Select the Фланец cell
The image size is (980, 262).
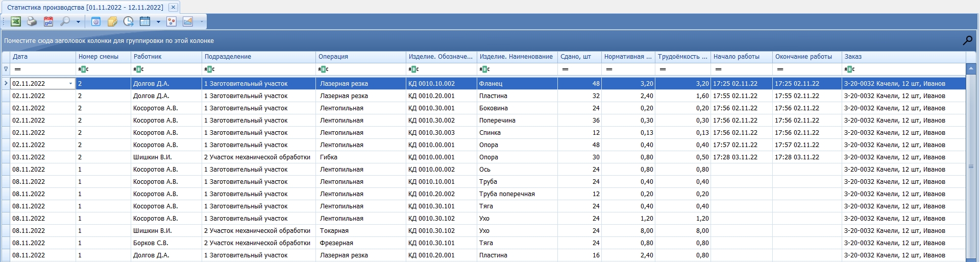pyautogui.click(x=517, y=83)
